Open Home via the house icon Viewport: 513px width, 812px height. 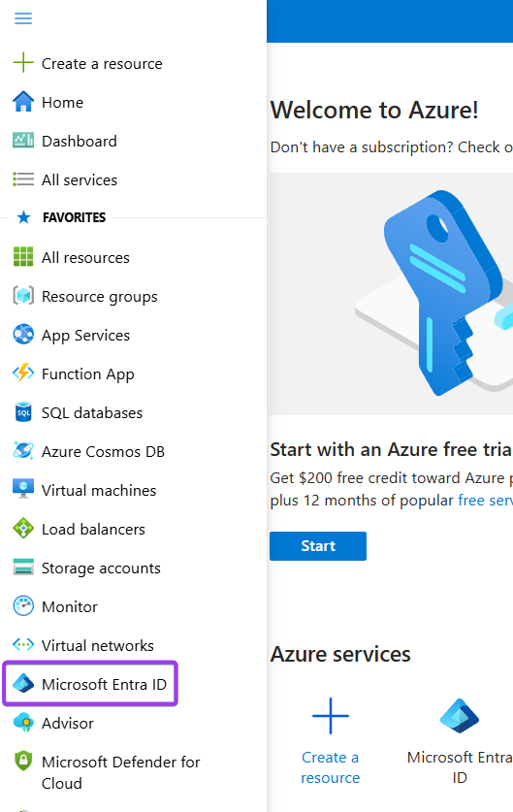tap(23, 102)
